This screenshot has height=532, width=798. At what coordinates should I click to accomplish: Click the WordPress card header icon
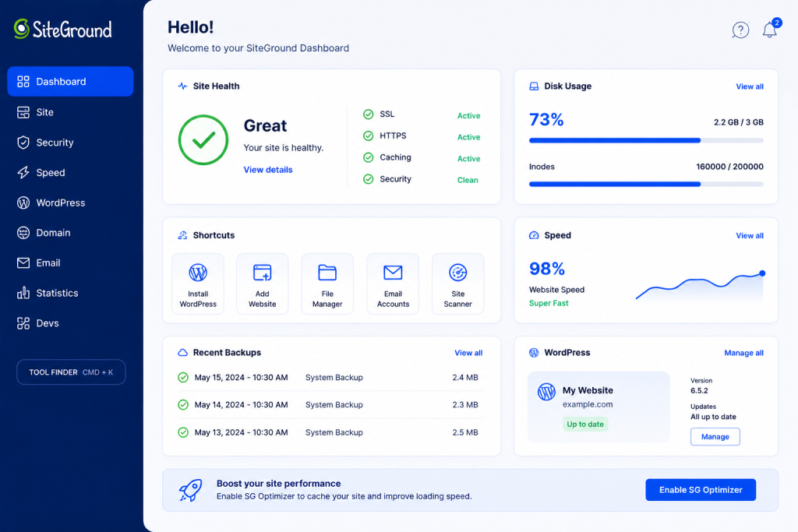click(534, 353)
